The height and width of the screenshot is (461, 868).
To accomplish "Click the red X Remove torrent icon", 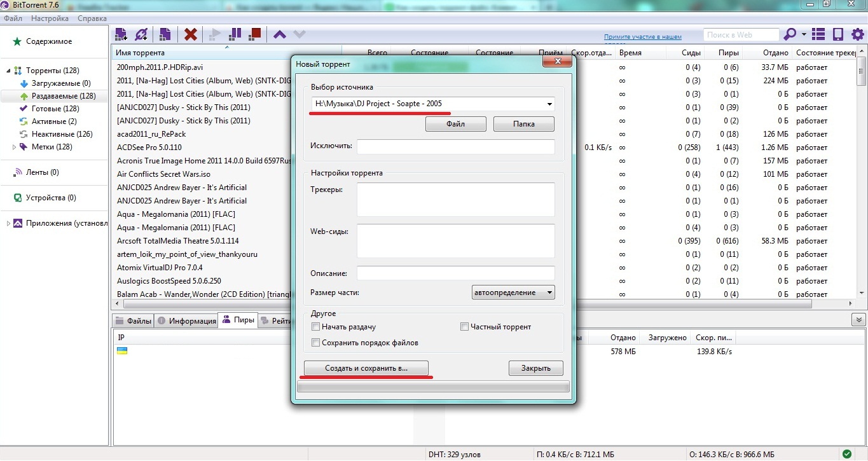I will point(190,34).
